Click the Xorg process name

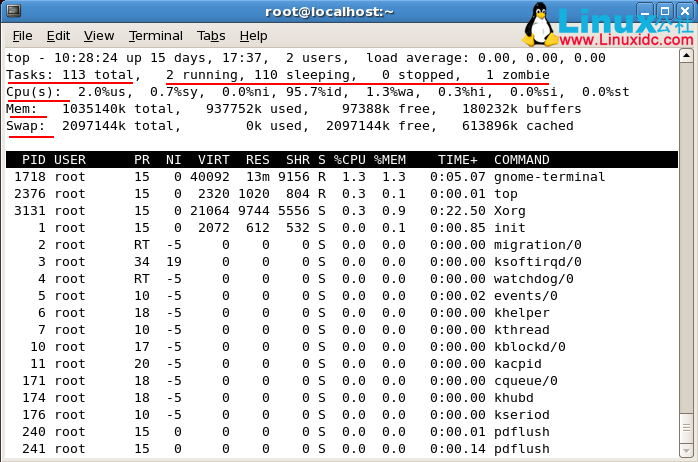click(510, 211)
